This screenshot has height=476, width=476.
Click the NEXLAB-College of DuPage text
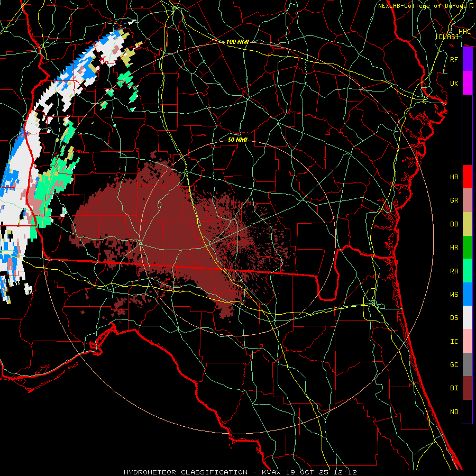(x=423, y=6)
